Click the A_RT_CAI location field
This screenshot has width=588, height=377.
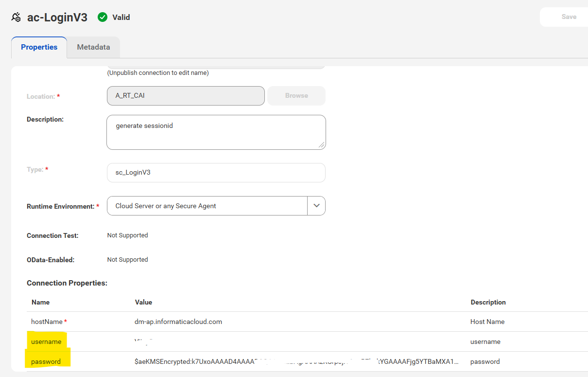(x=186, y=96)
